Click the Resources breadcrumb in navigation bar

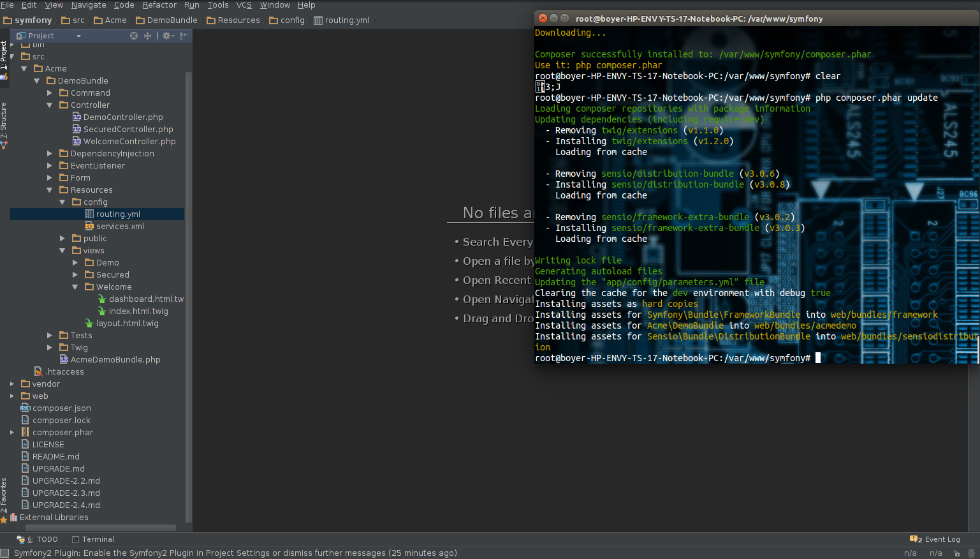coord(233,20)
